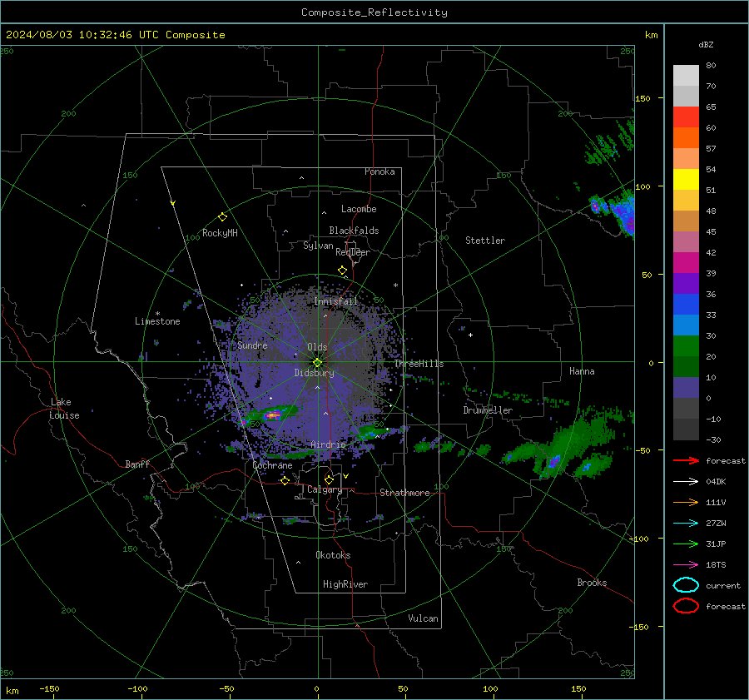Click the yellow diamond marker below RedDeer
Viewport: 749px width, 700px height.
[343, 271]
